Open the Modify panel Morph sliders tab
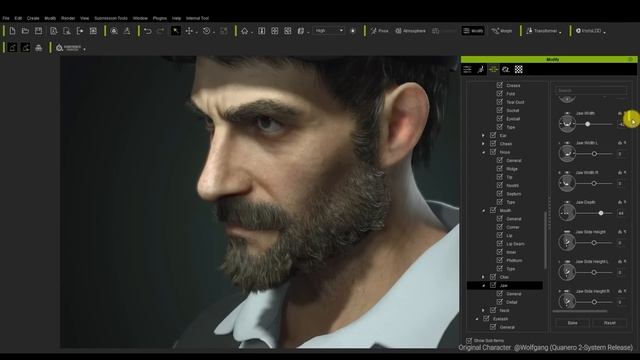The width and height of the screenshot is (640, 360). click(x=493, y=70)
